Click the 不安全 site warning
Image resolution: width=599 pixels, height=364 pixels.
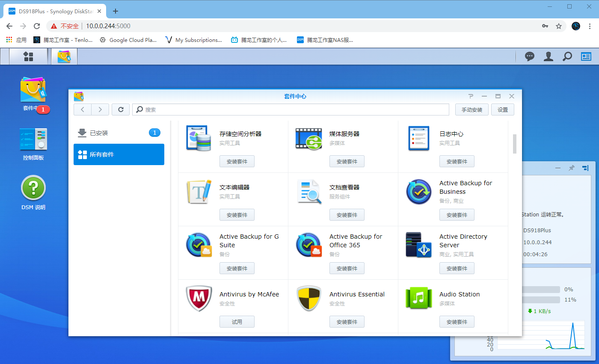[x=65, y=26]
